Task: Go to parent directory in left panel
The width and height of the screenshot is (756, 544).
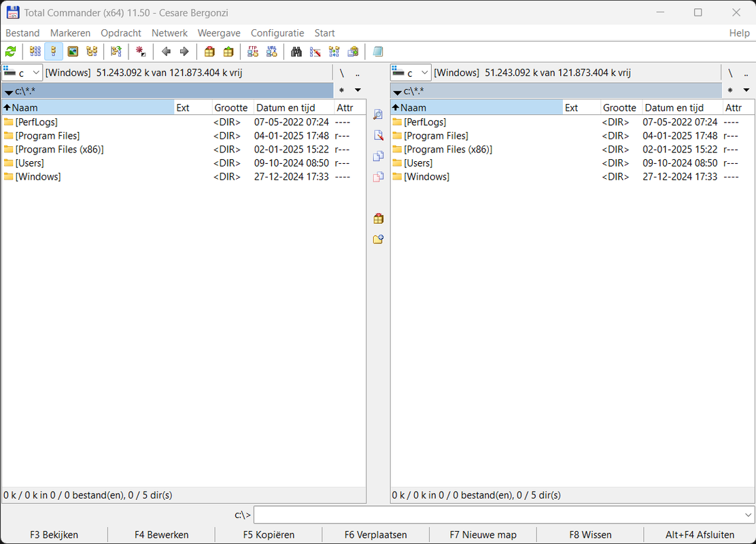Action: coord(358,73)
